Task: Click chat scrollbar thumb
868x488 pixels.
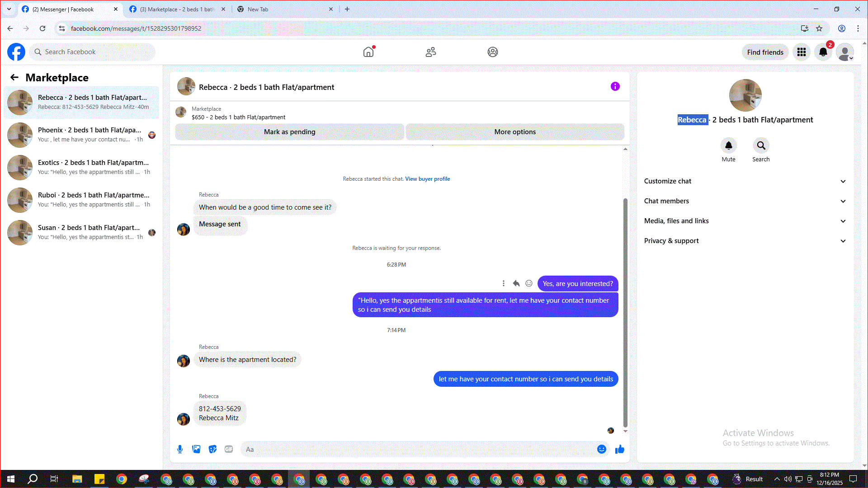Action: click(x=625, y=312)
